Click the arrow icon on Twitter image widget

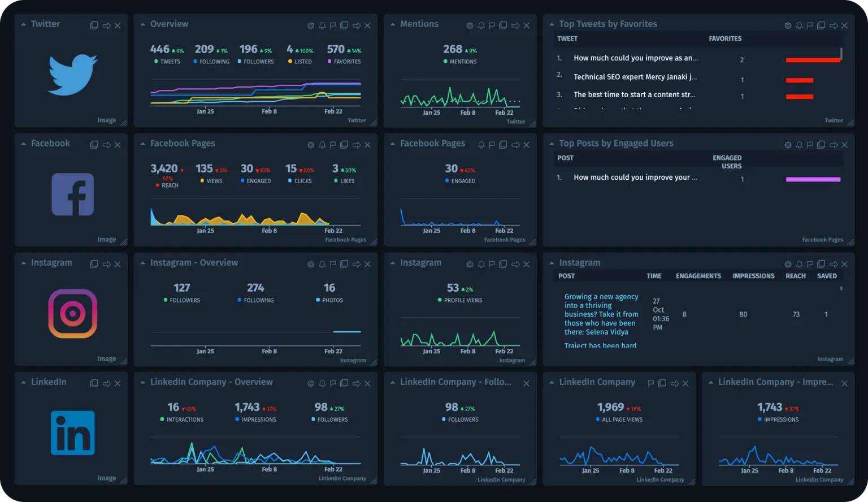click(x=106, y=25)
